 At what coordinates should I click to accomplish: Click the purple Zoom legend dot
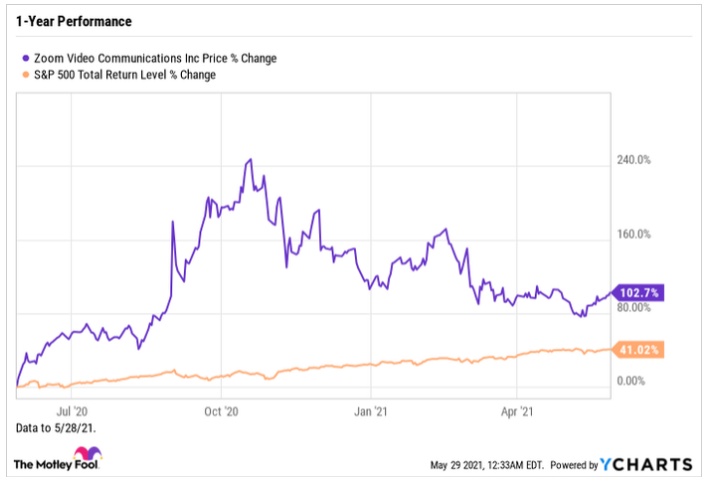[x=25, y=58]
